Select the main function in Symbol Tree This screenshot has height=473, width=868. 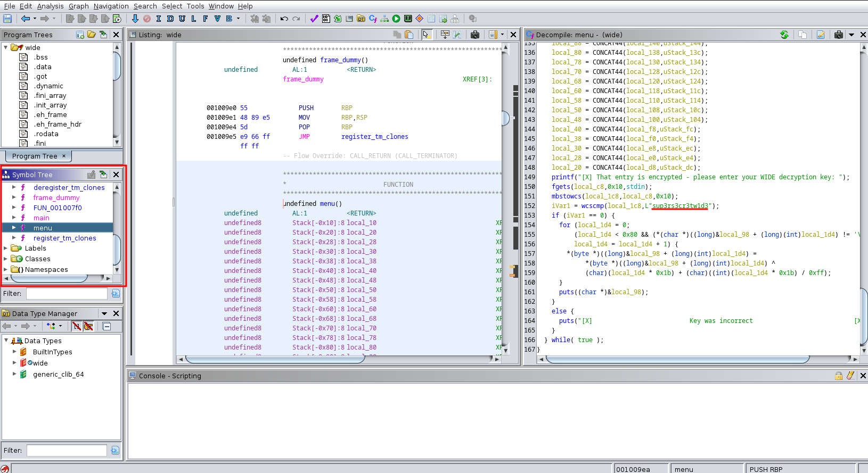coord(41,218)
